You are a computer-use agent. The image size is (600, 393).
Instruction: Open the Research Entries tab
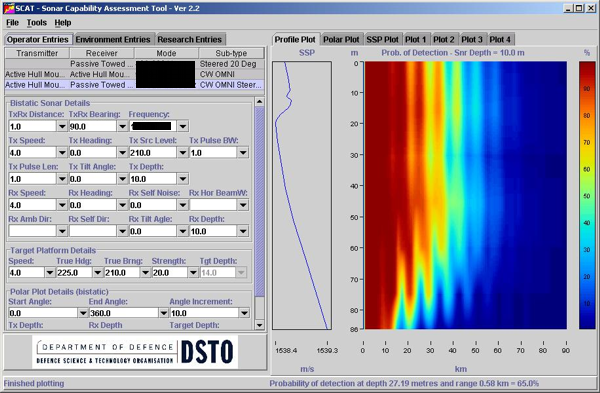click(x=190, y=39)
